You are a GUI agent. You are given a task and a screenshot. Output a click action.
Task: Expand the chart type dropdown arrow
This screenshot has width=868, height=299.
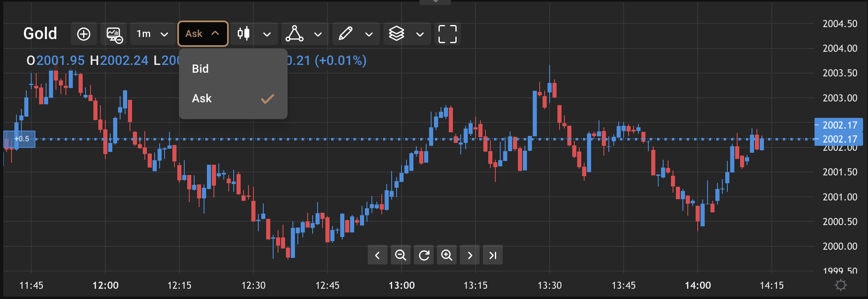tap(267, 34)
